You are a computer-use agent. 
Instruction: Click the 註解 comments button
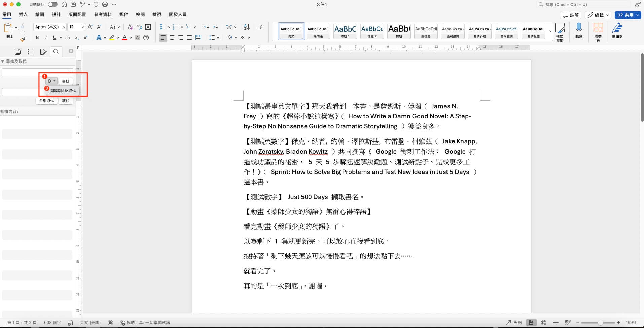571,15
